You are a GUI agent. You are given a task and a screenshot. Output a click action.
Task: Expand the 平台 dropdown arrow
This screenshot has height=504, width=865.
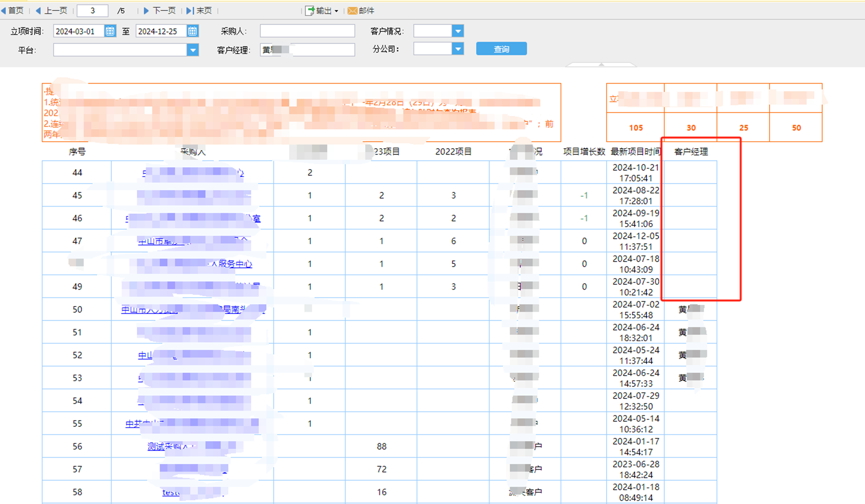193,50
